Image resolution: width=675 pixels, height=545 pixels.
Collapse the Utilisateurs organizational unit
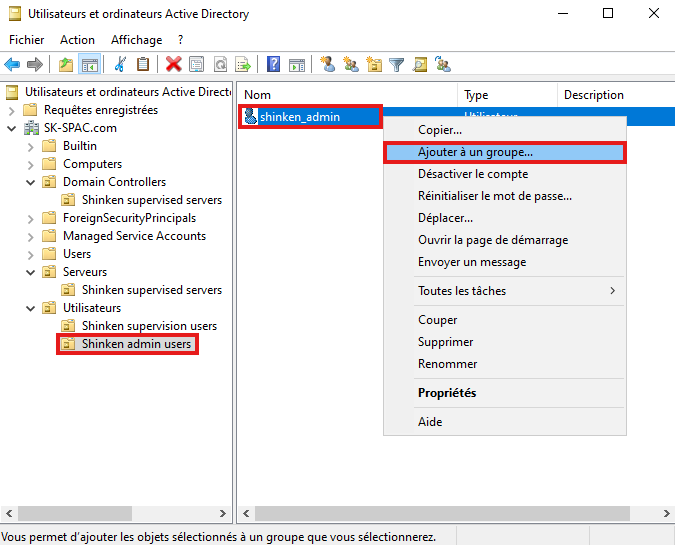click(x=30, y=308)
